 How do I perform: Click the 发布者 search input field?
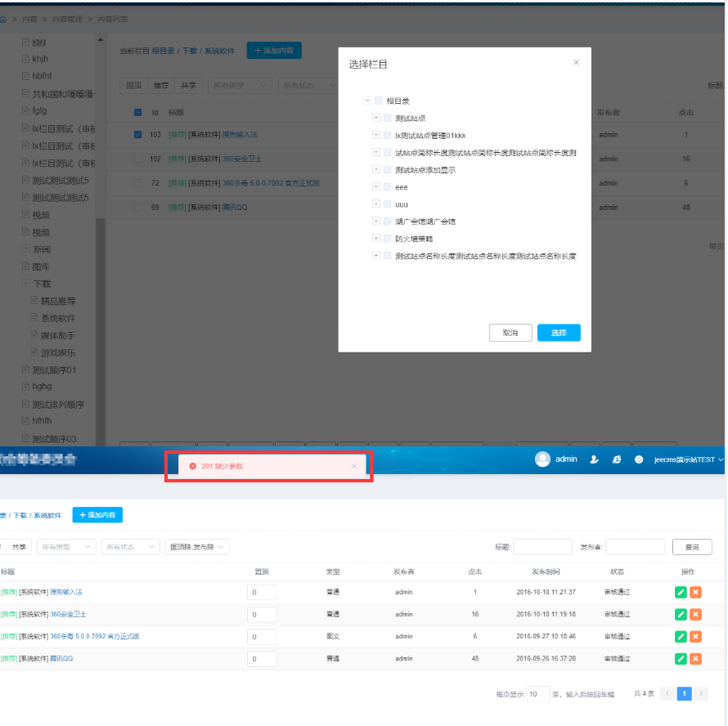[x=635, y=547]
